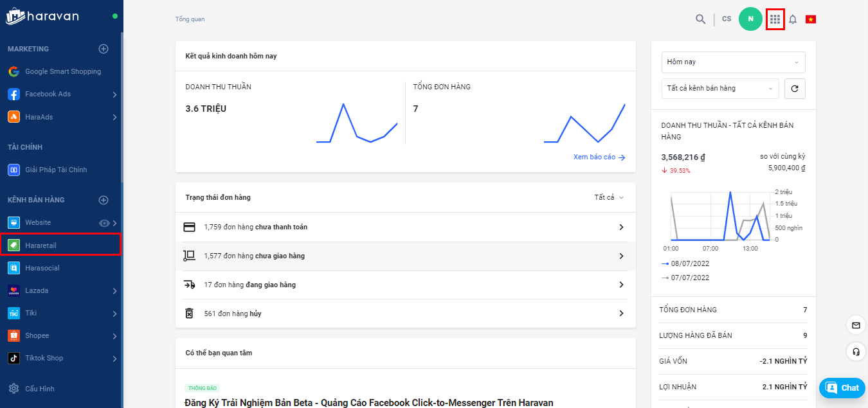
Task: Open the Tất cả order status filter
Action: click(x=609, y=197)
